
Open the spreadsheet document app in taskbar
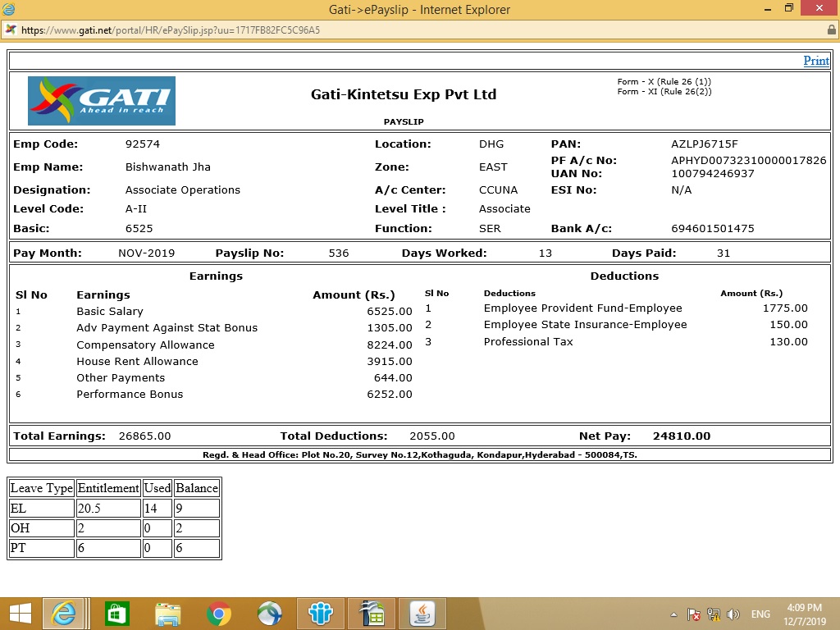click(372, 614)
